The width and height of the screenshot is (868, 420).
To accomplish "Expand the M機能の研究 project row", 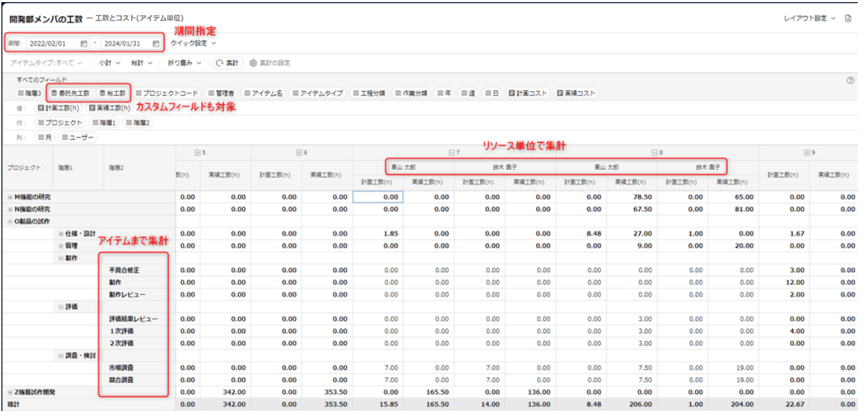I will click(10, 197).
